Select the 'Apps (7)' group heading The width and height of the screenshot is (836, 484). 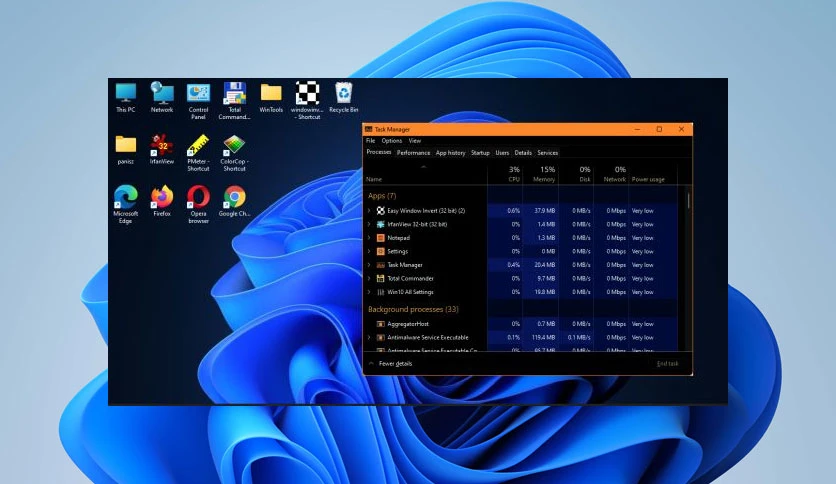point(382,196)
